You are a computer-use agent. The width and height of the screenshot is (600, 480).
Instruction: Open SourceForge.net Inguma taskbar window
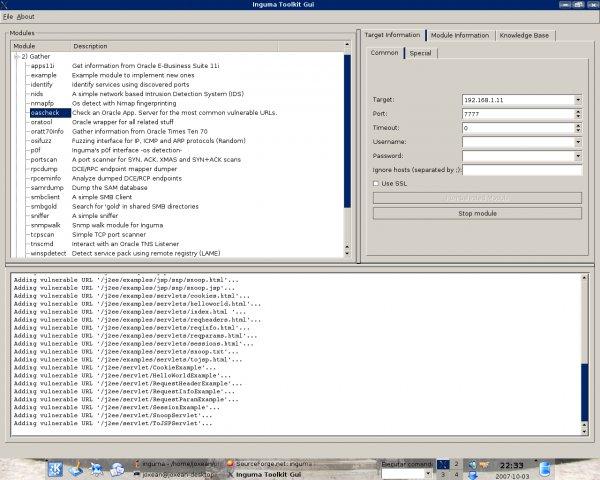tap(269, 463)
